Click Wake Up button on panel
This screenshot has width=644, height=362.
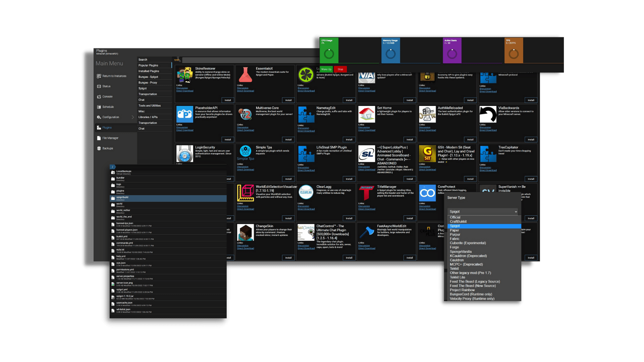point(326,69)
